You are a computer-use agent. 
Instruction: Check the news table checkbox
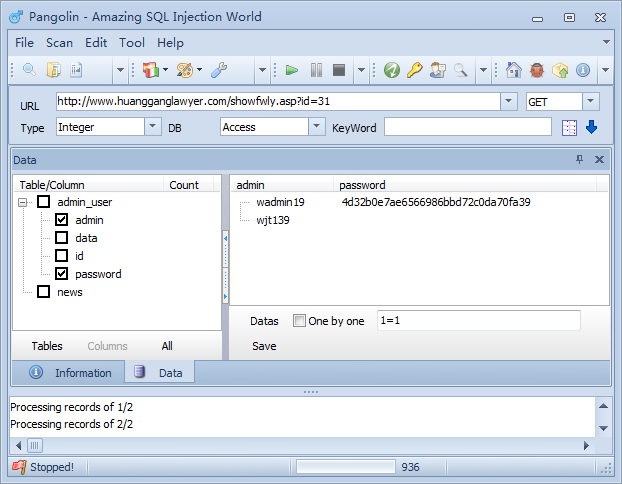44,292
